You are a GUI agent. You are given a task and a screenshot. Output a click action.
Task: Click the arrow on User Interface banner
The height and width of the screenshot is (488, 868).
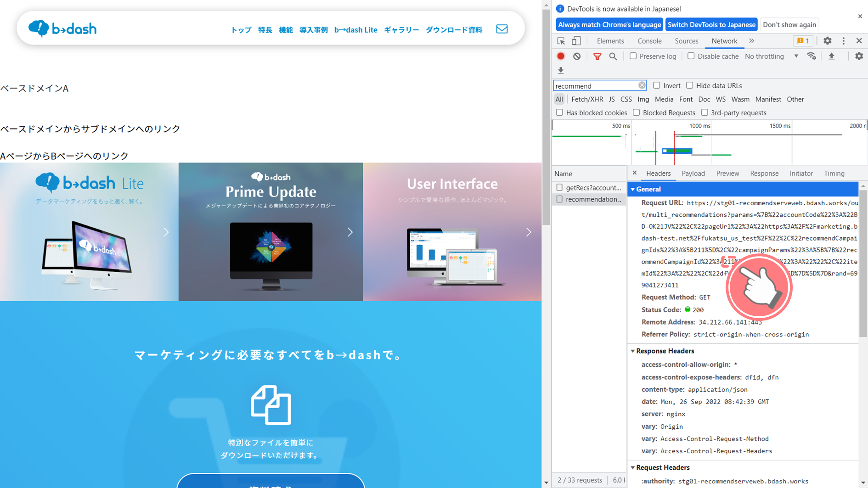529,232
